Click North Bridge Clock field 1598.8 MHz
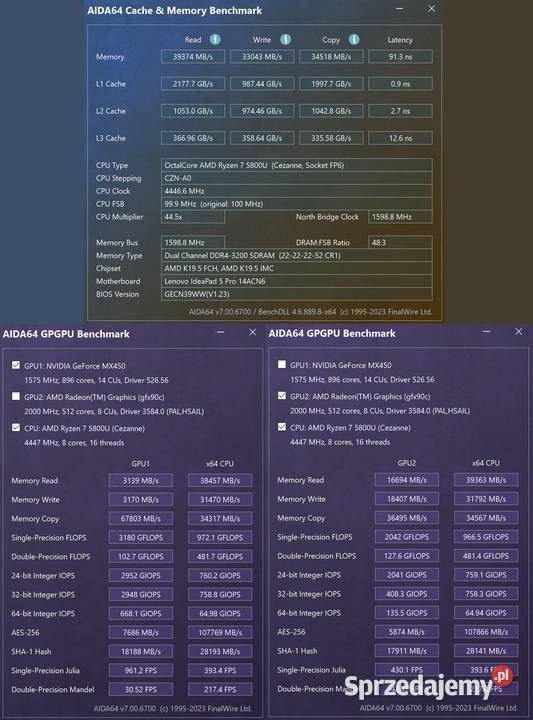Screen dimensions: 533x720 (x=400, y=216)
